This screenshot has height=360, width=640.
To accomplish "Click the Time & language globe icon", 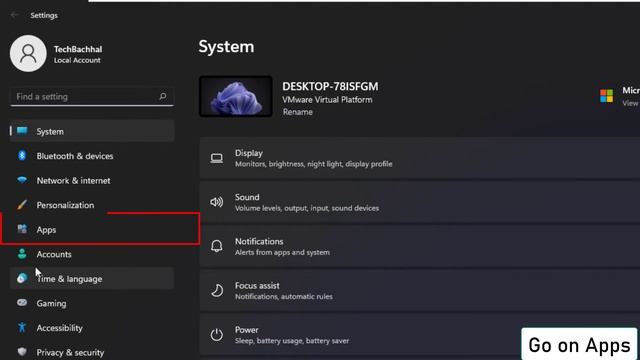I will coord(22,278).
